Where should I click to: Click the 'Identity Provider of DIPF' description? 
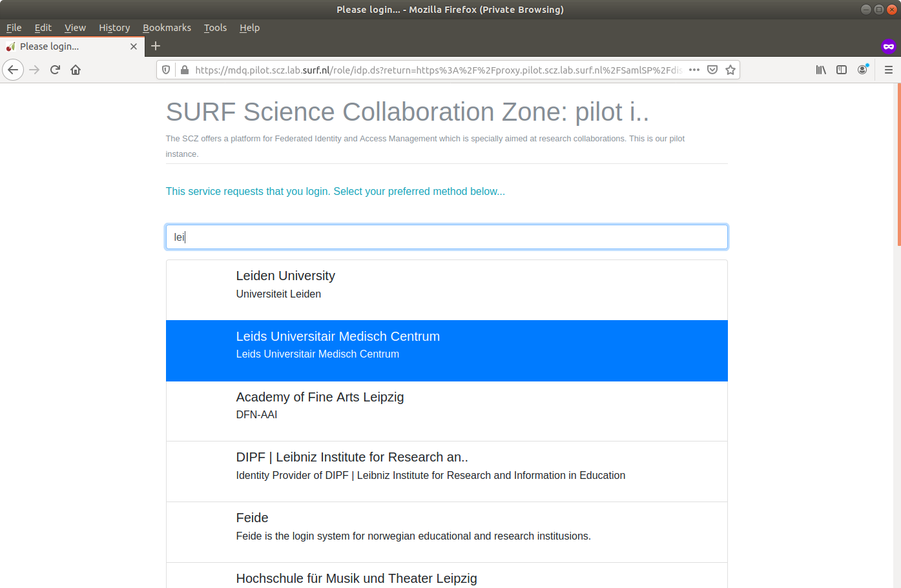click(431, 475)
